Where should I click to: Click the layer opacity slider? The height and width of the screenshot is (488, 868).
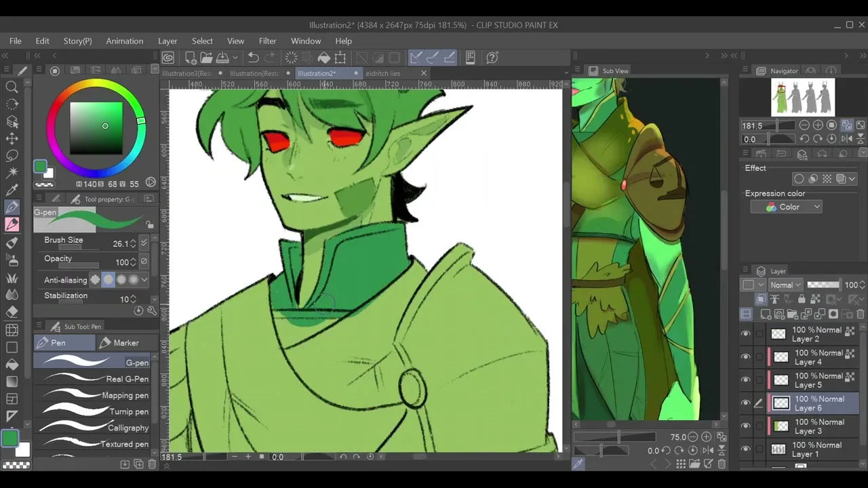coord(823,285)
